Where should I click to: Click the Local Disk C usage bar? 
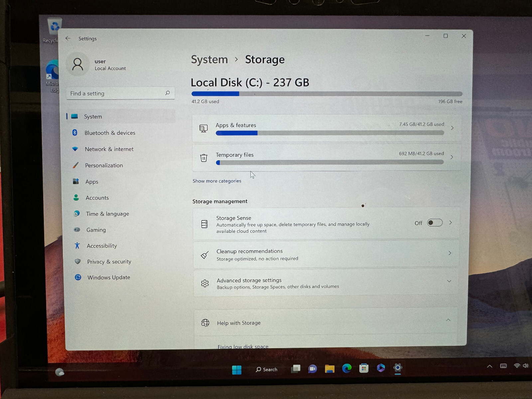coord(327,94)
